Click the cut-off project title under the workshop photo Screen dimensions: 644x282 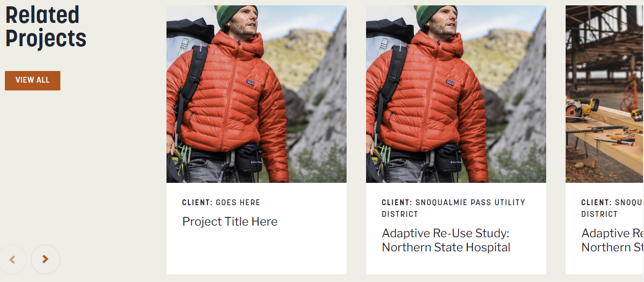click(612, 240)
